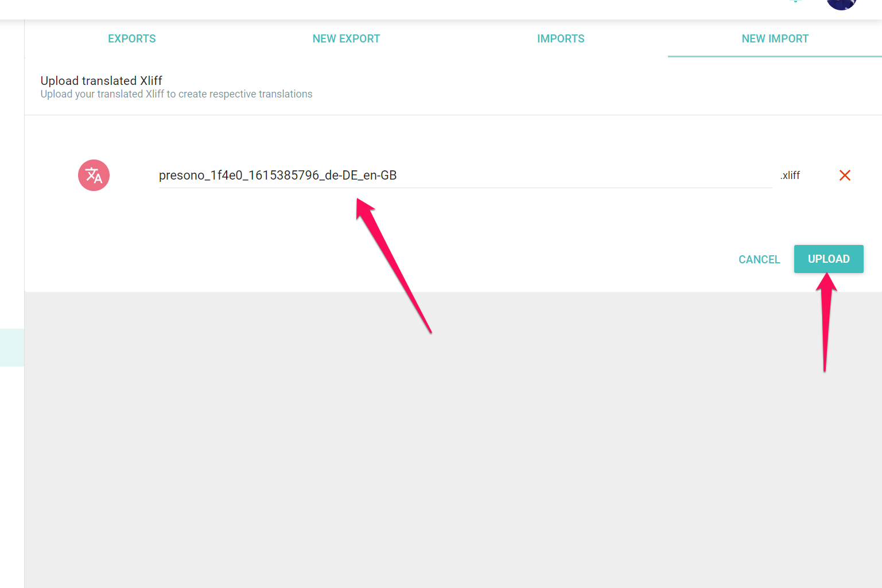Focus the presono file name input field
The image size is (882, 588).
(x=465, y=176)
